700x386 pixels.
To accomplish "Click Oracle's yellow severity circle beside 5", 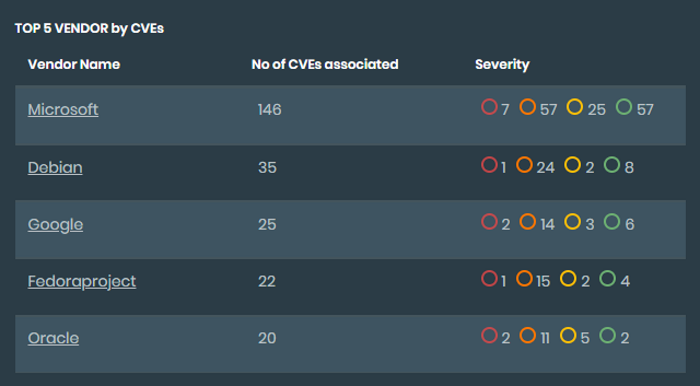I will [x=568, y=335].
